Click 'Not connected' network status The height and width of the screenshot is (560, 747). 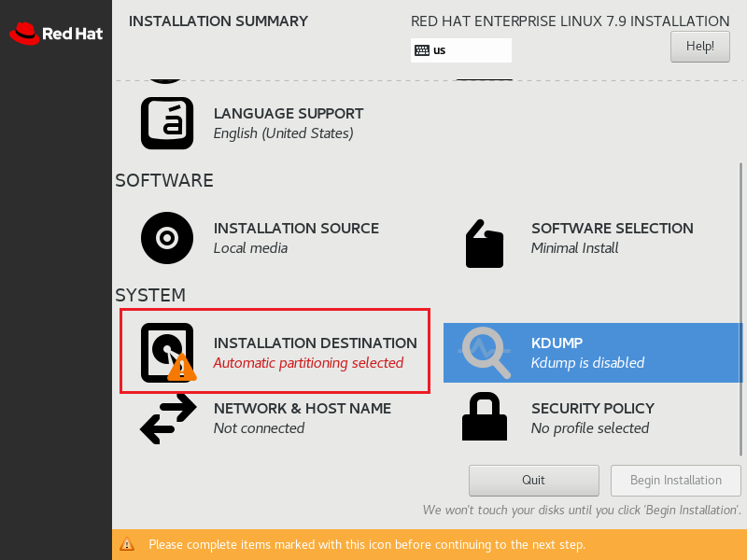pos(259,428)
